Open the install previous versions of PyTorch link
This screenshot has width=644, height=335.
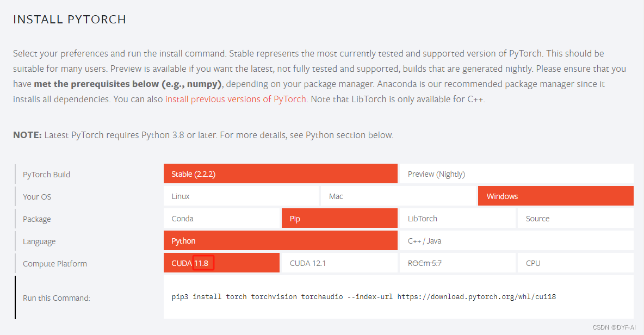click(x=236, y=100)
